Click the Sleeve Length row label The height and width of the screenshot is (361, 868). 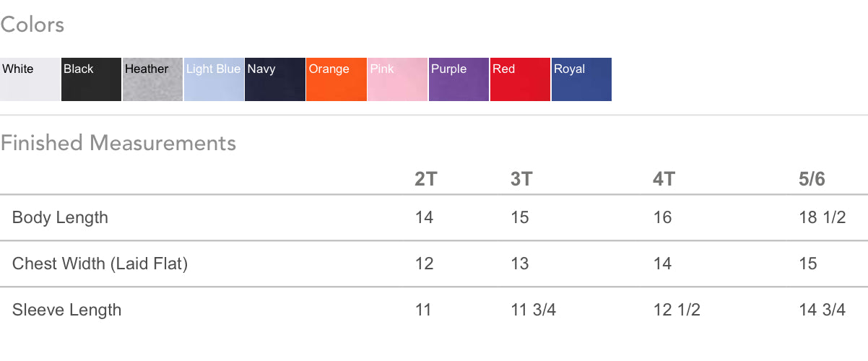[x=66, y=310]
